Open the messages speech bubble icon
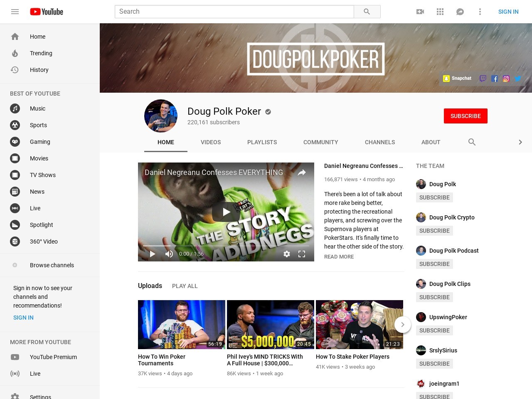Image resolution: width=532 pixels, height=399 pixels. coord(460,12)
